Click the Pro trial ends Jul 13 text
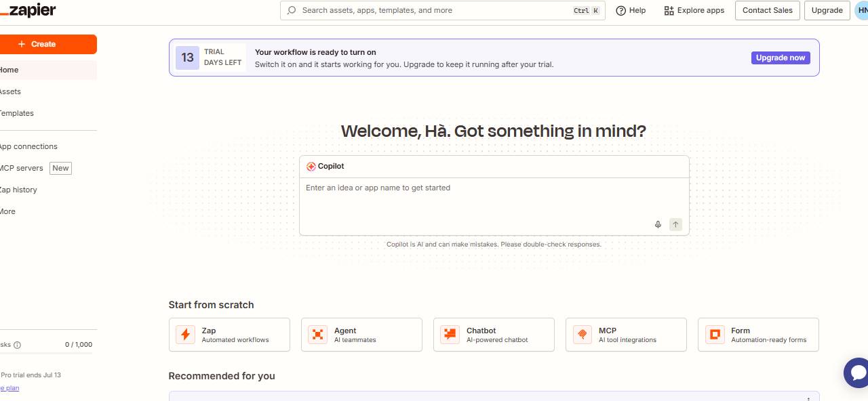Image resolution: width=868 pixels, height=401 pixels. coord(31,375)
